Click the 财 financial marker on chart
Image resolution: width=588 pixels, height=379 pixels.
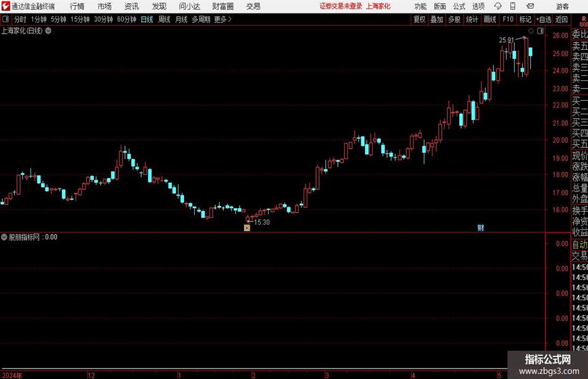[x=480, y=227]
